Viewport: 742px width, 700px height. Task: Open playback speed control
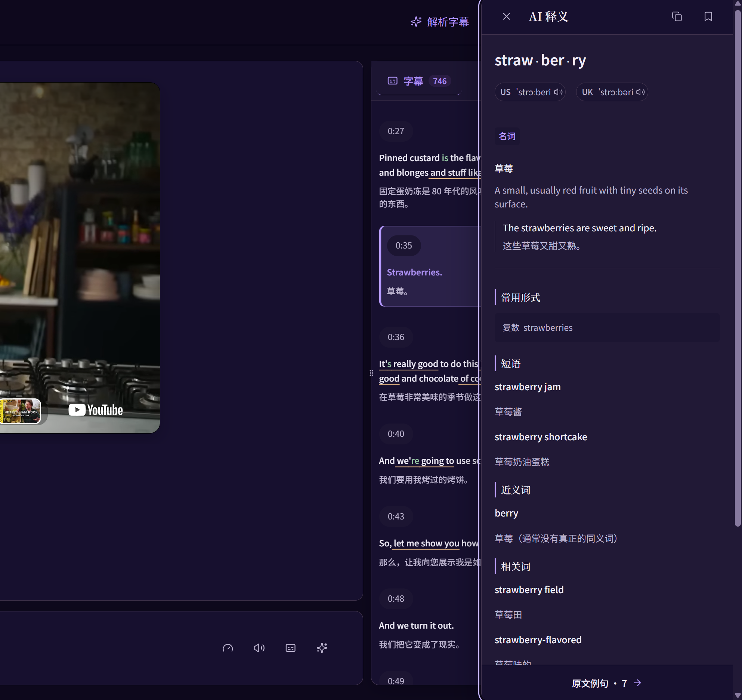(x=228, y=648)
